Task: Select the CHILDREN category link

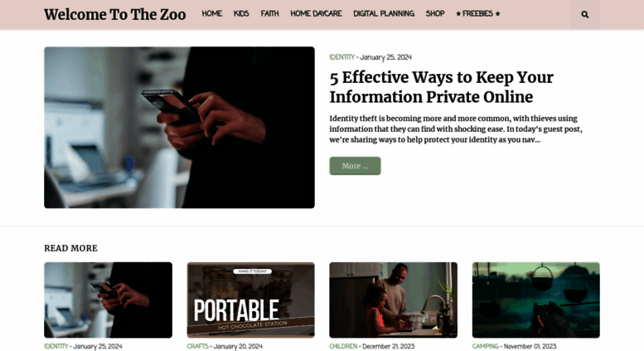Action: coord(343,346)
